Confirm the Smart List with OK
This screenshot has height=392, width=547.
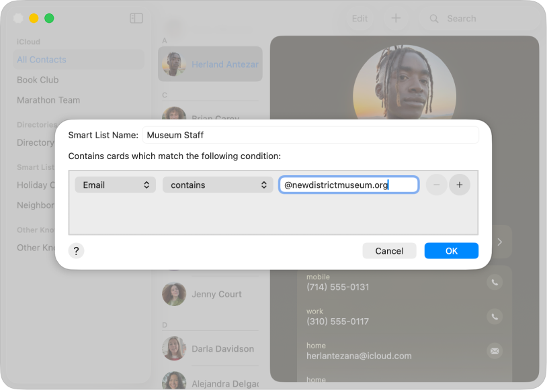451,250
